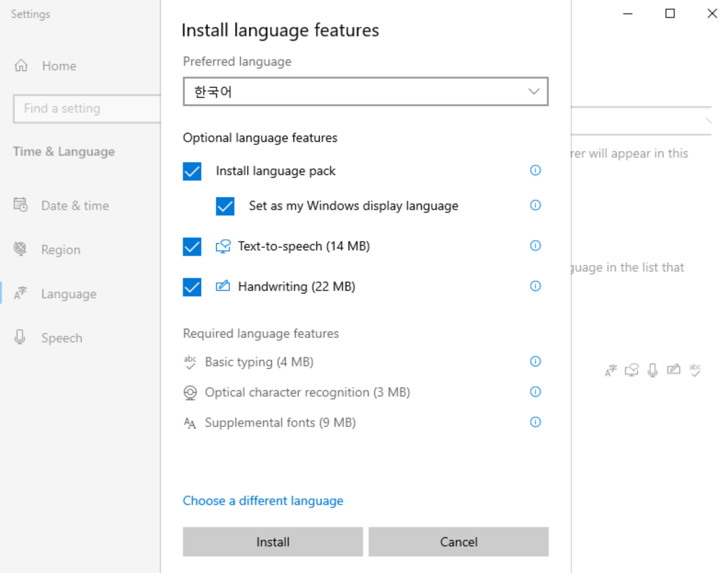This screenshot has width=728, height=573.
Task: Close the Settings window
Action: pyautogui.click(x=712, y=13)
